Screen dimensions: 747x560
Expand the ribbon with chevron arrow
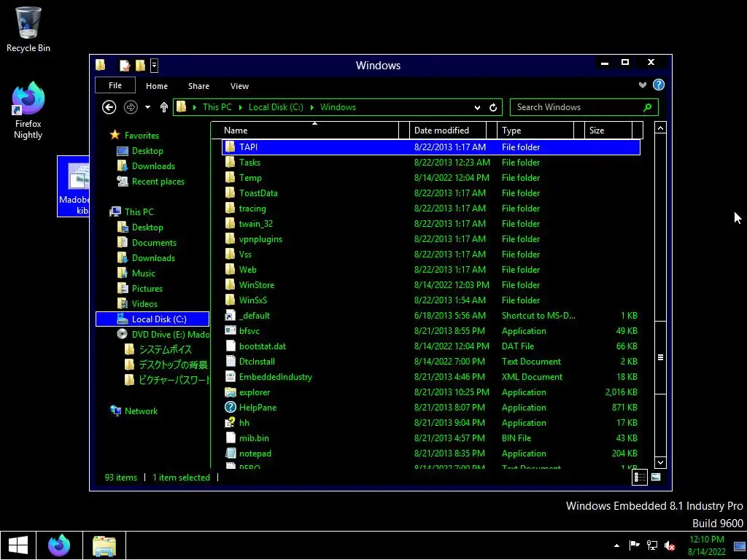(x=643, y=85)
